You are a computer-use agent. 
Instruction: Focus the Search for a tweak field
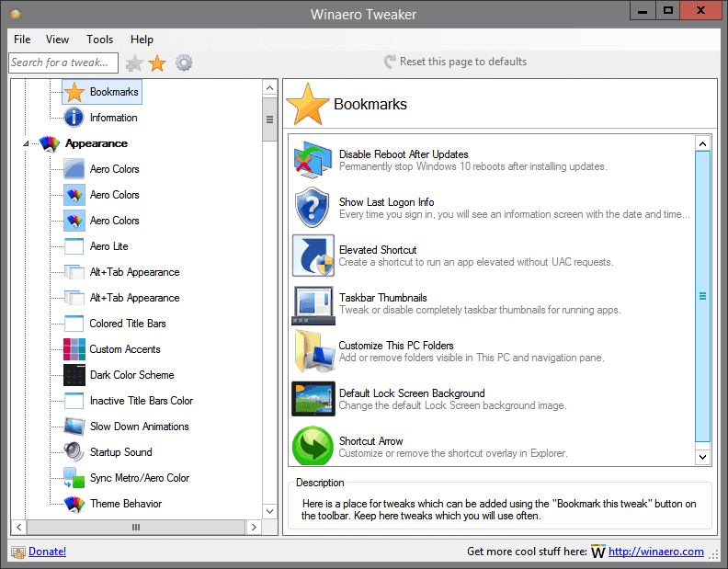click(x=63, y=63)
